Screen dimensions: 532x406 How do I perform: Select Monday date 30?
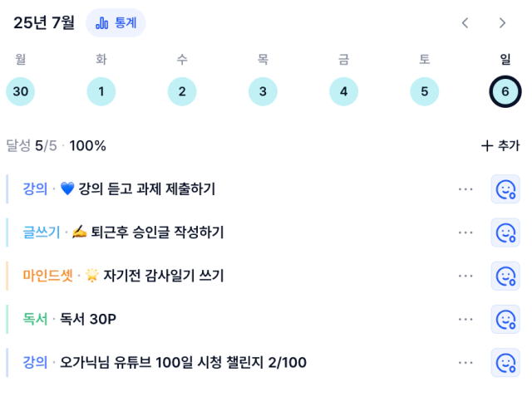(x=20, y=91)
